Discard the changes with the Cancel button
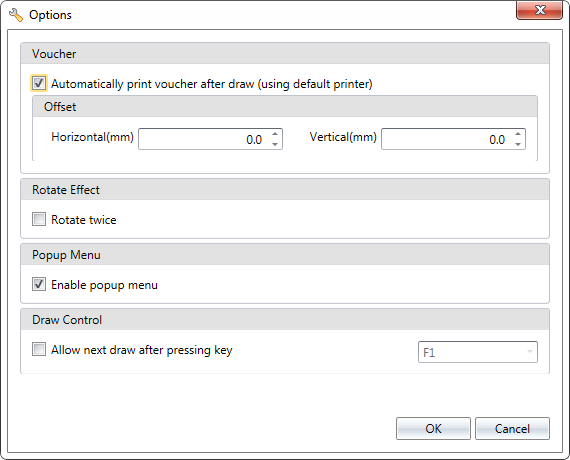This screenshot has width=570, height=460. [512, 428]
